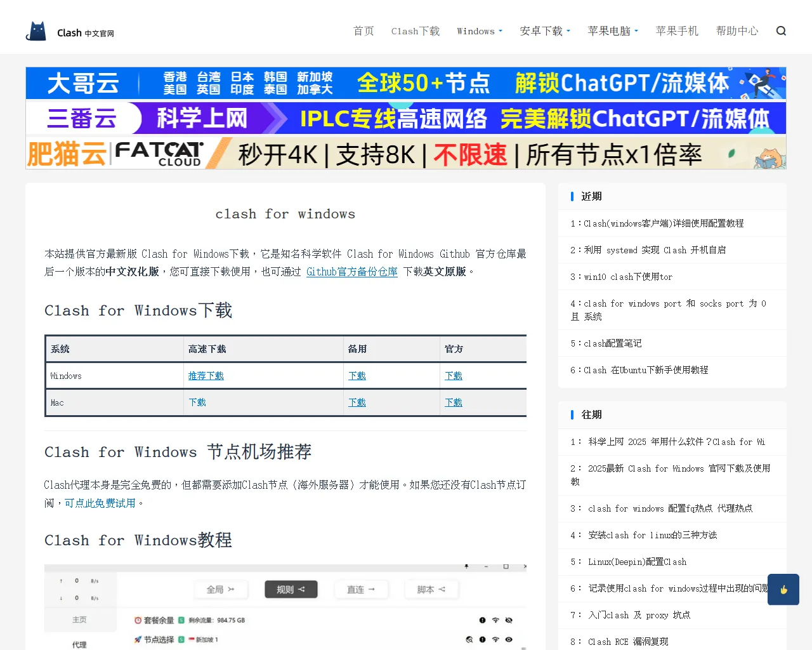This screenshot has width=812, height=650.
Task: Click Windows row 官方 下载 link
Action: pyautogui.click(x=454, y=376)
